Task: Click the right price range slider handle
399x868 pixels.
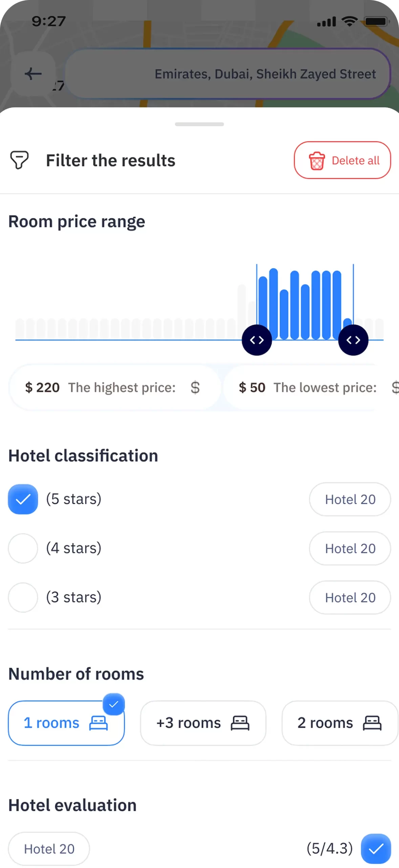Action: click(x=353, y=340)
